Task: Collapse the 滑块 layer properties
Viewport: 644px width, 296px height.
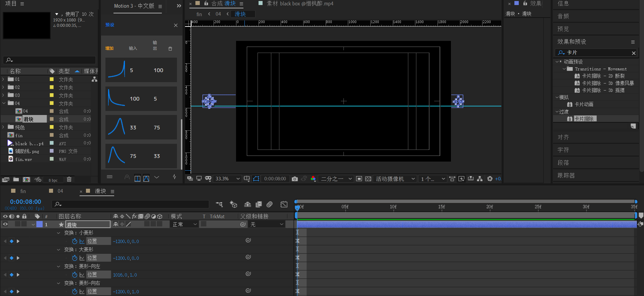Action: pos(33,224)
